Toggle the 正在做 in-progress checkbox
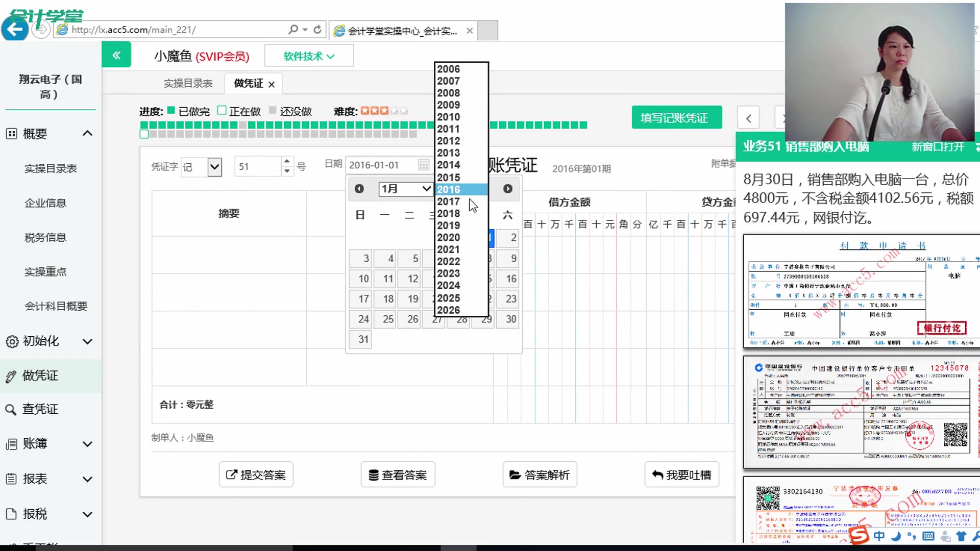 click(x=222, y=110)
